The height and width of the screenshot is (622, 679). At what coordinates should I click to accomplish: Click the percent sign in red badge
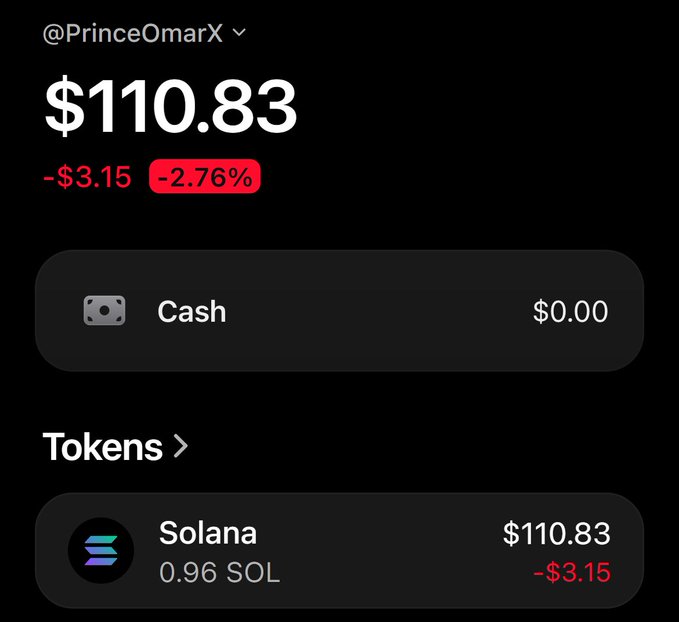[241, 178]
